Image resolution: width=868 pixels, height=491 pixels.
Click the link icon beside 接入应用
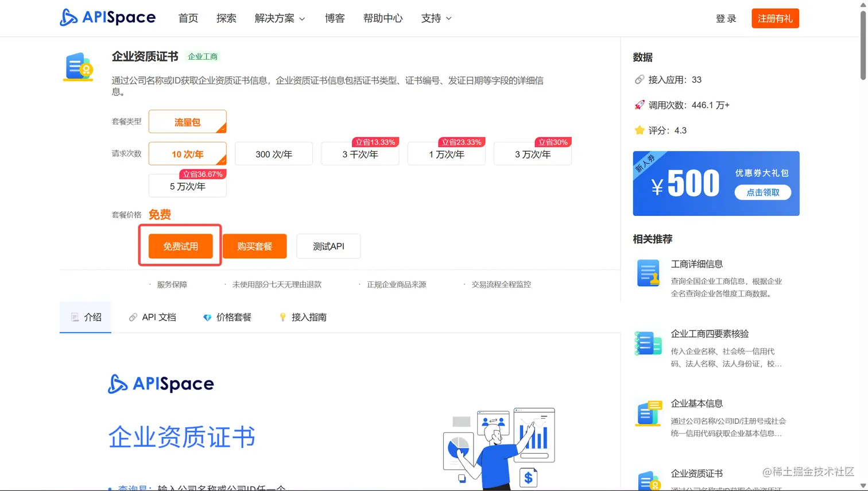639,80
